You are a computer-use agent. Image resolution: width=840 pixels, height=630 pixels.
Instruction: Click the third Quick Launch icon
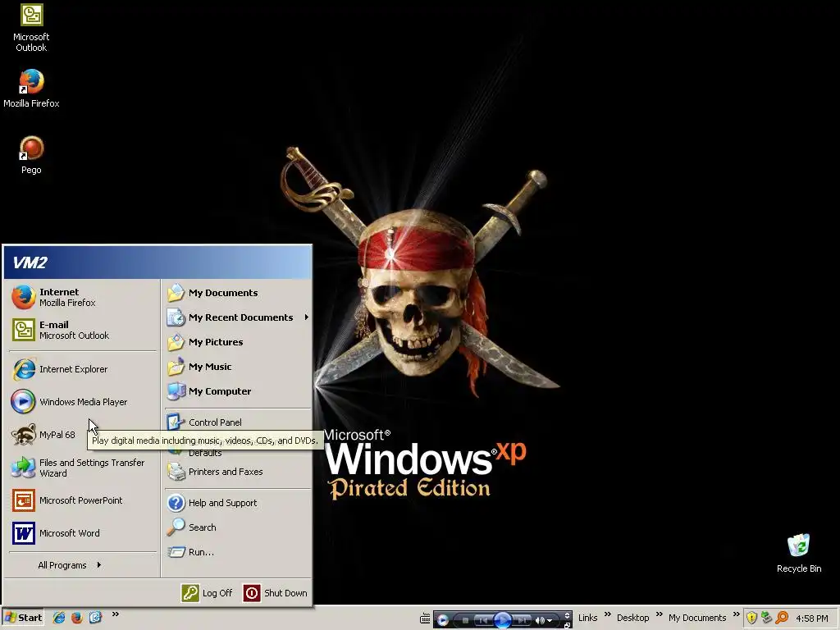point(95,618)
